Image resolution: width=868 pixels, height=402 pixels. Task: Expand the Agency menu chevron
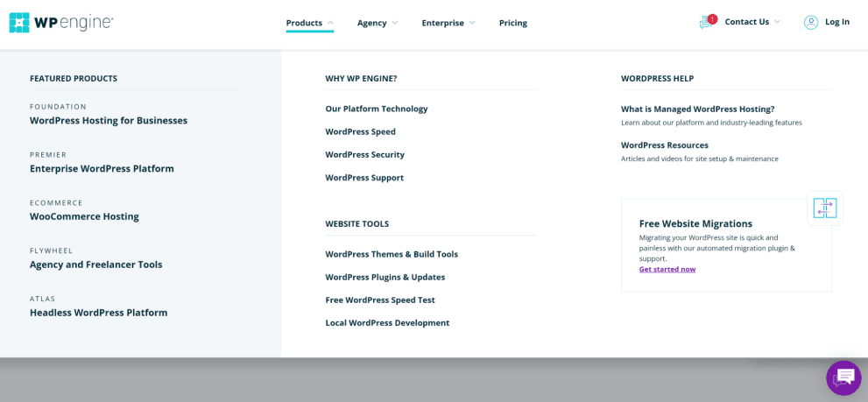coord(395,23)
